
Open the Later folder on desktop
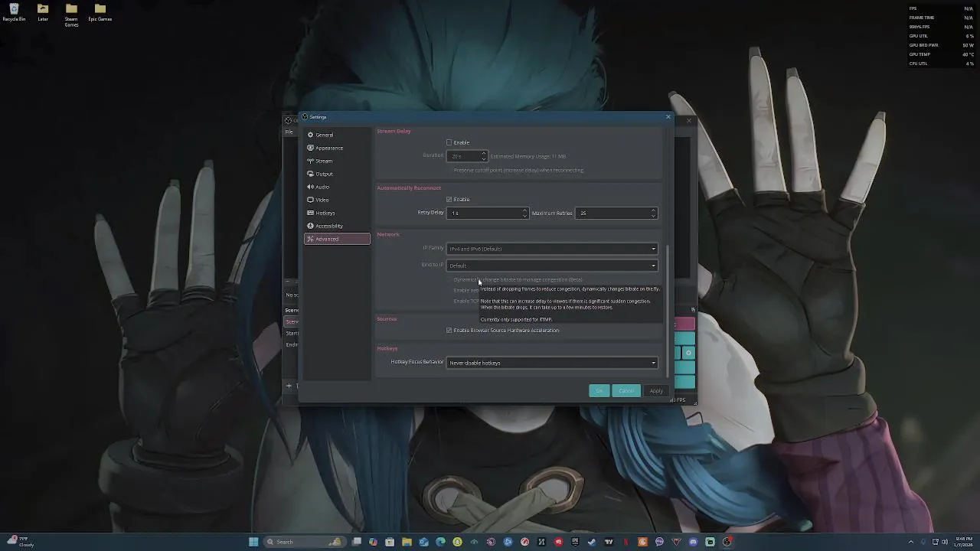(x=43, y=12)
